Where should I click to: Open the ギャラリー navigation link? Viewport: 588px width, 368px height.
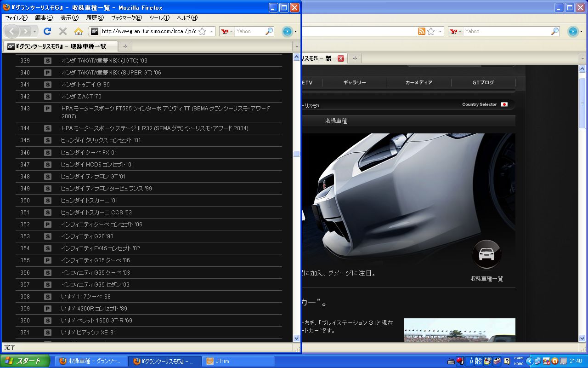click(x=355, y=82)
